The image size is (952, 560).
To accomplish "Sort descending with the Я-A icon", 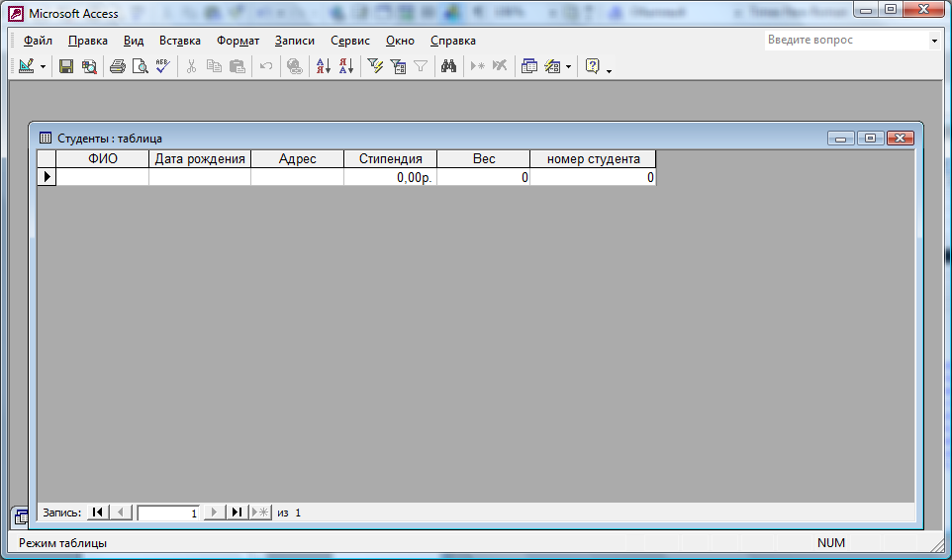I will (x=346, y=66).
